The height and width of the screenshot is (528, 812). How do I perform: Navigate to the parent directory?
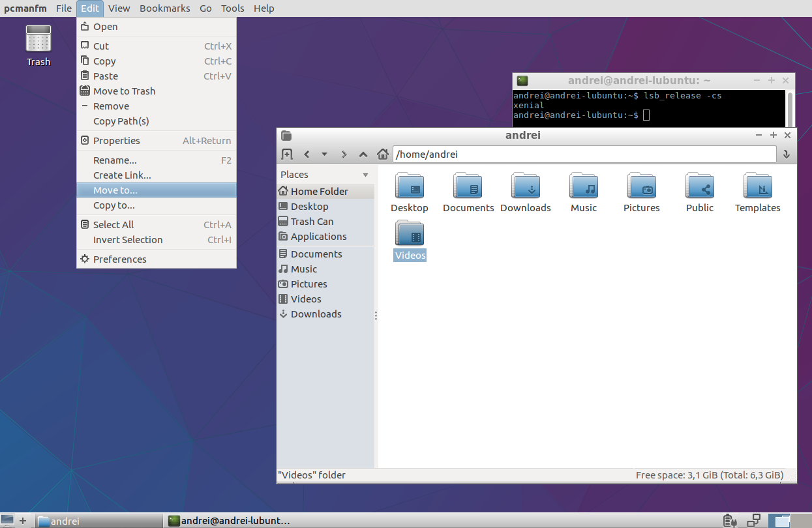(363, 154)
